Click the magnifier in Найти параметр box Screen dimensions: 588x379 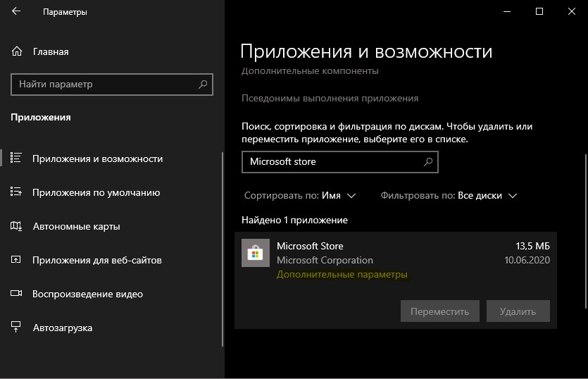coord(203,84)
